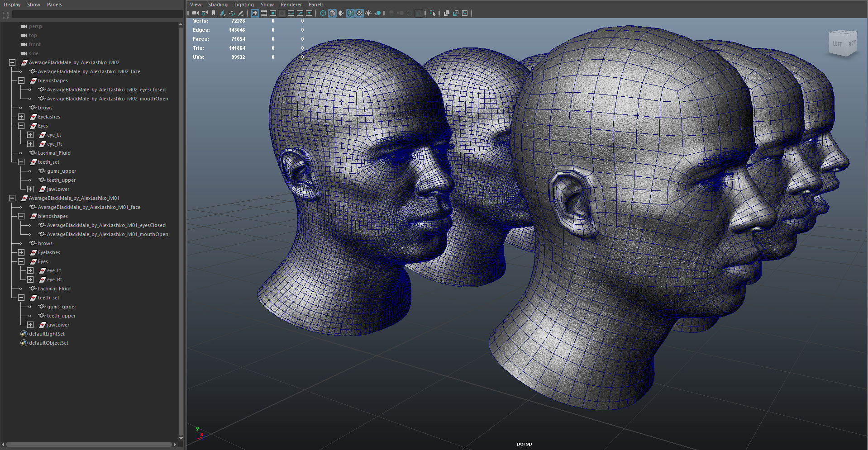The image size is (868, 450).
Task: Switch to Wireframe display icon
Action: (323, 13)
